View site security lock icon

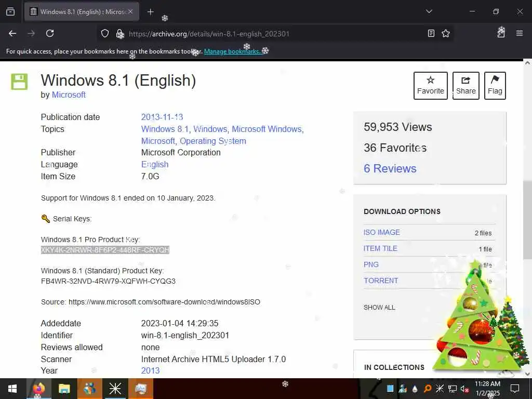click(x=120, y=34)
